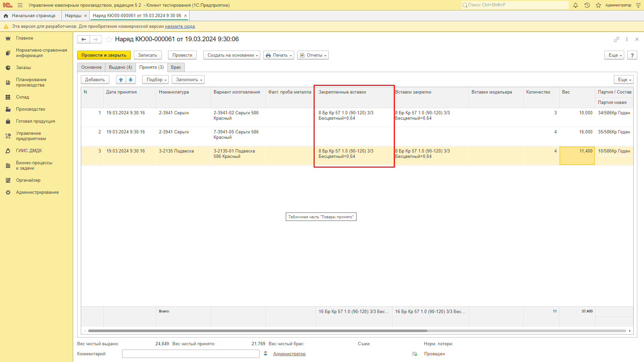Screen dimensions: 644x362
Task: Open Готовая продукция section
Action: coord(36,121)
